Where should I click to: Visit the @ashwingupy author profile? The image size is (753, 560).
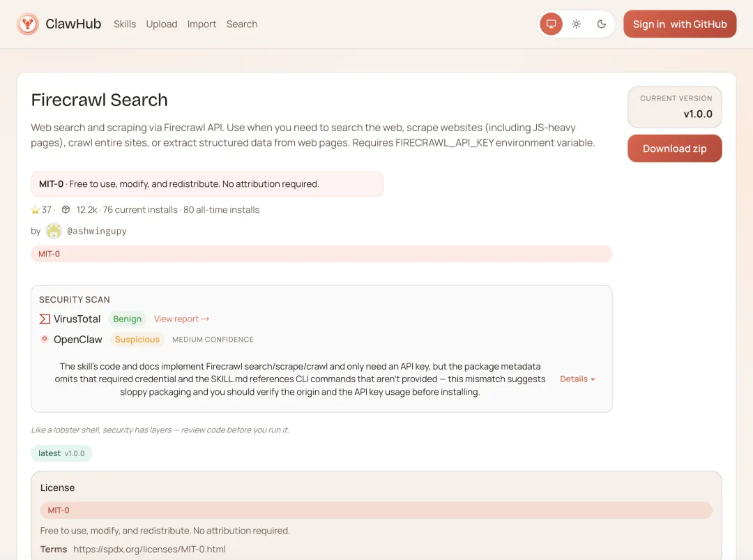pos(97,231)
